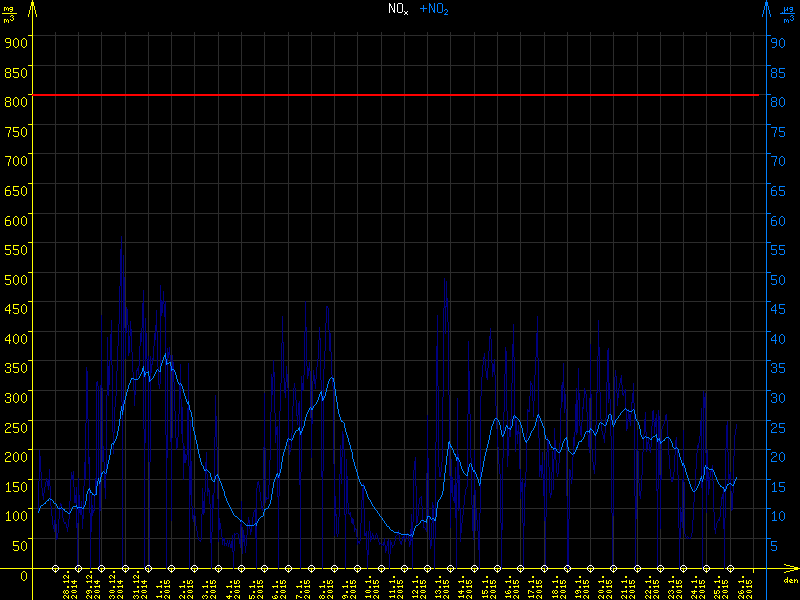Click the left axis unit label
Screen dimensions: 800x600
(9, 14)
